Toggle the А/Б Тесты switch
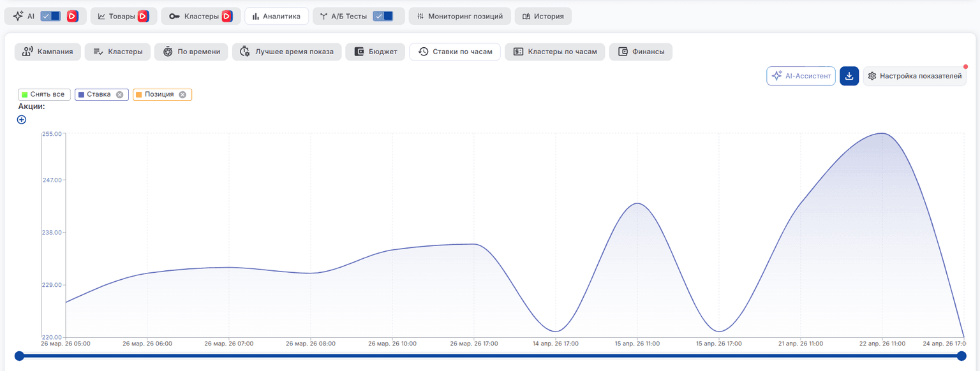The height and width of the screenshot is (371, 980). [383, 16]
